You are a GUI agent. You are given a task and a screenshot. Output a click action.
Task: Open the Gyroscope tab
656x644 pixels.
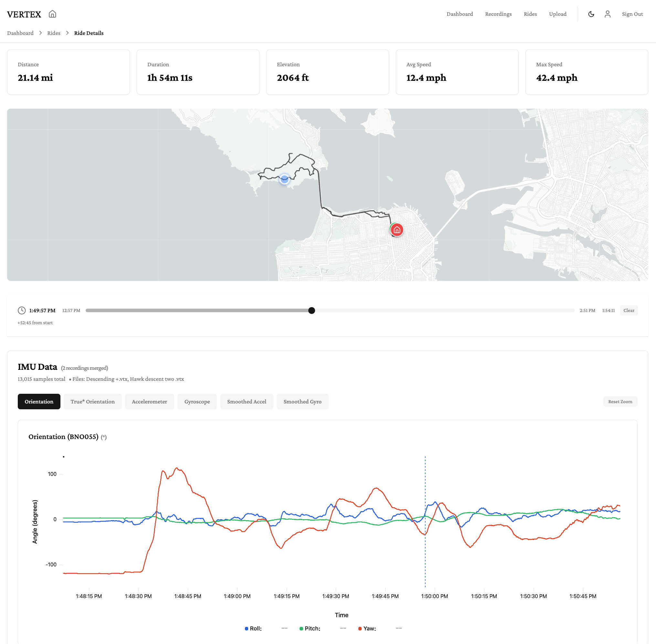(x=197, y=402)
